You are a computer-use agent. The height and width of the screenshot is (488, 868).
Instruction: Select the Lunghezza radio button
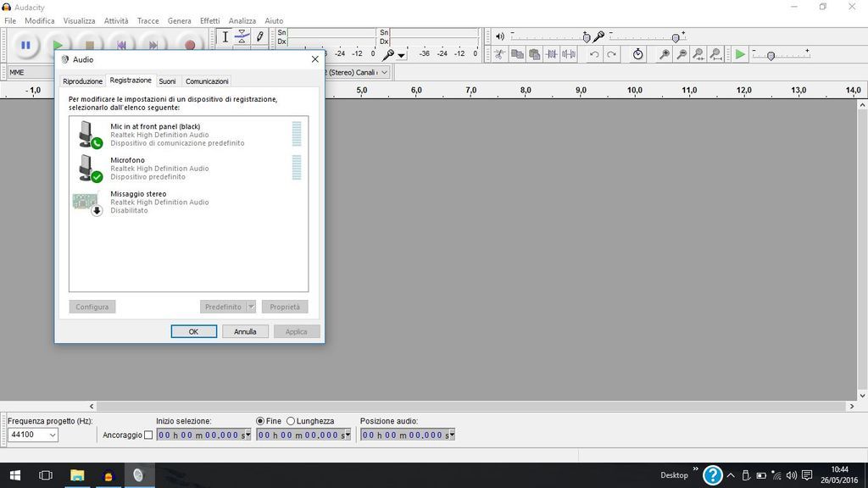pos(291,421)
